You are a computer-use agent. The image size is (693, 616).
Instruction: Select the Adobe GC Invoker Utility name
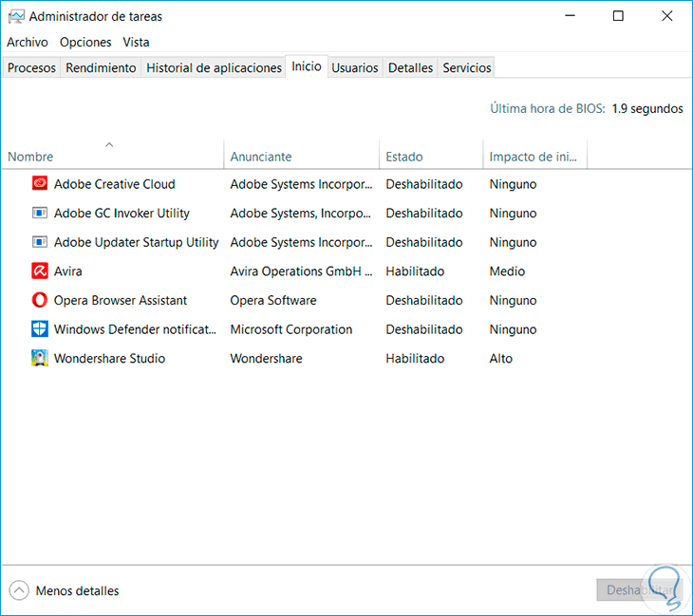point(122,213)
